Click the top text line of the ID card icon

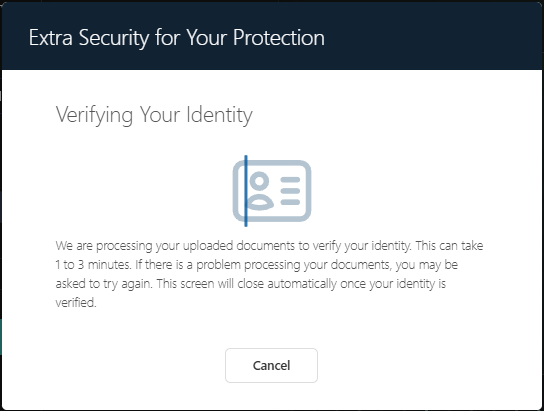pos(290,180)
